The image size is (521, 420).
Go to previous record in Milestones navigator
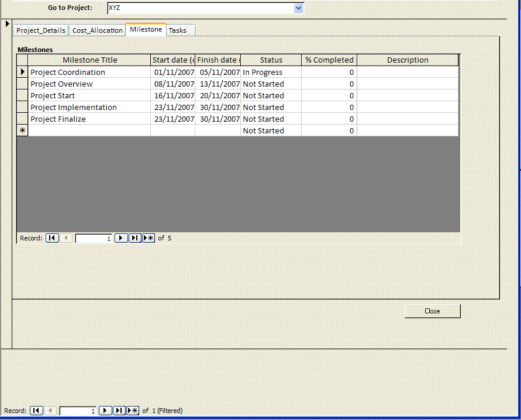[66, 238]
